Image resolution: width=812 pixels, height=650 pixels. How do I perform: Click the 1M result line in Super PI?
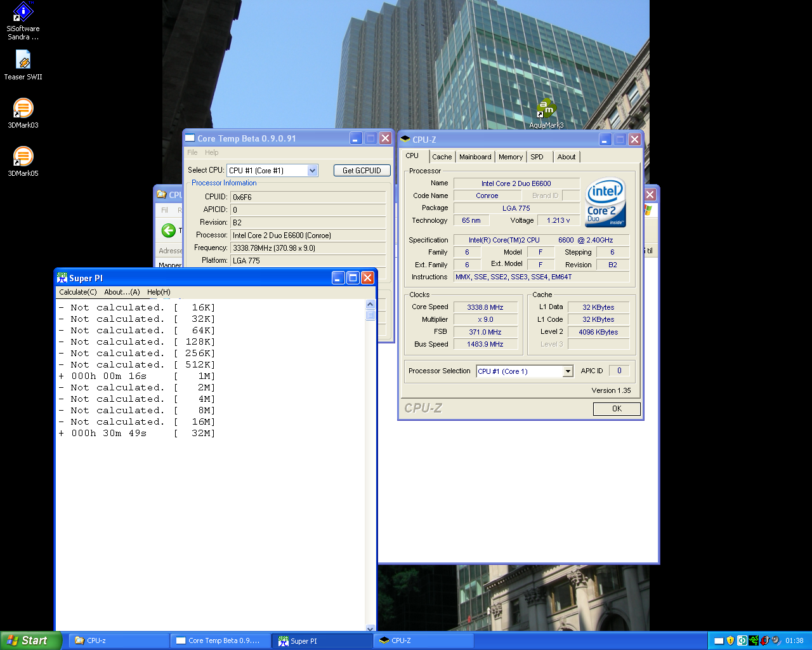136,376
